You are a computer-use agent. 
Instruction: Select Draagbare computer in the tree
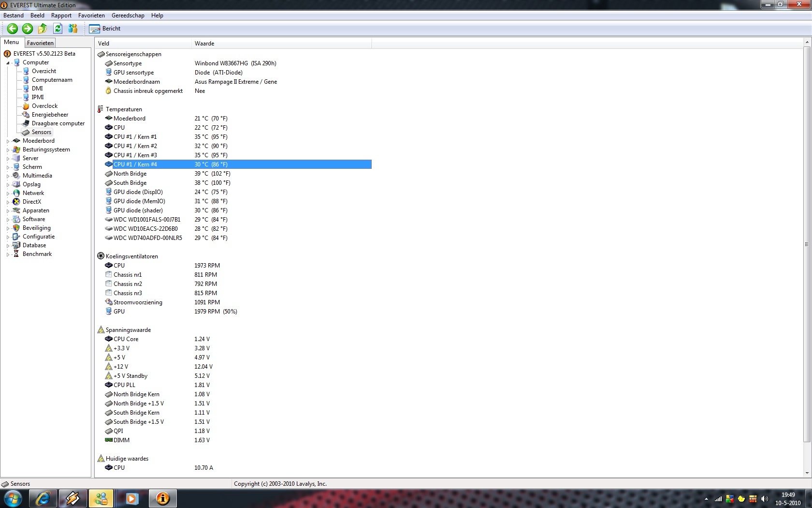pos(58,123)
